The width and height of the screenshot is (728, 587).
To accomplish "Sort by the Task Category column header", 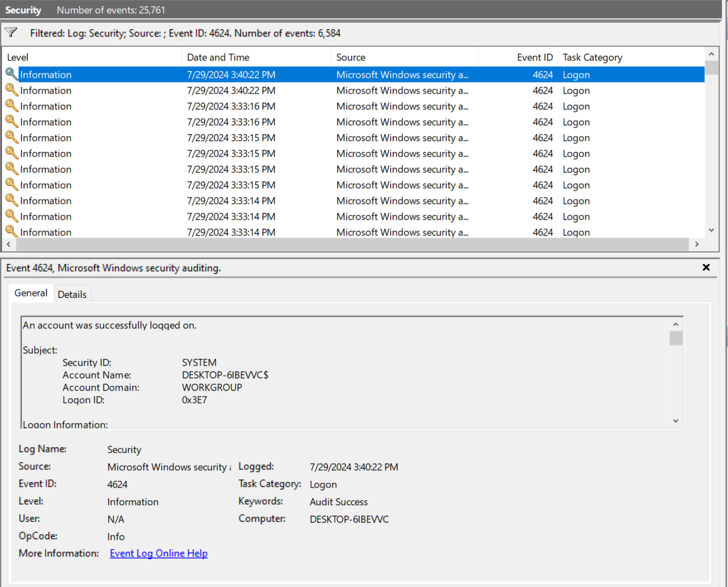I will pos(631,57).
